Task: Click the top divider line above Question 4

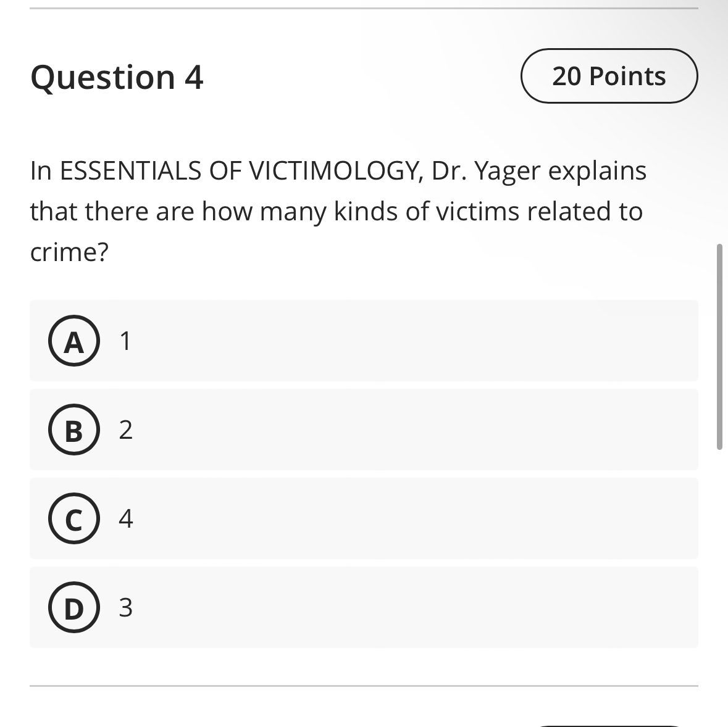Action: (363, 7)
